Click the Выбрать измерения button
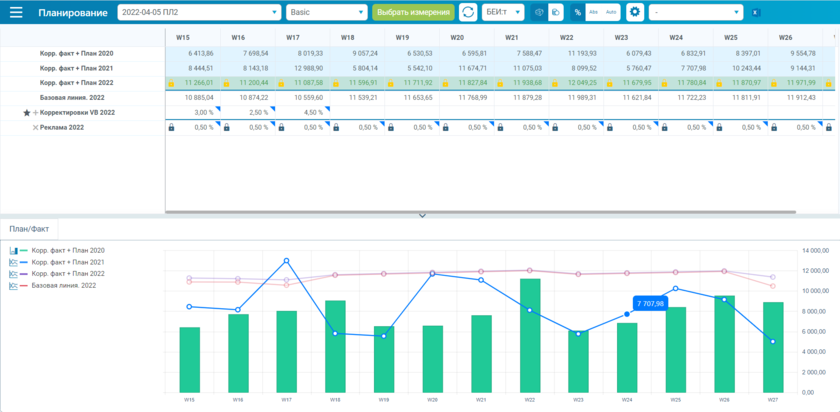 pyautogui.click(x=412, y=13)
